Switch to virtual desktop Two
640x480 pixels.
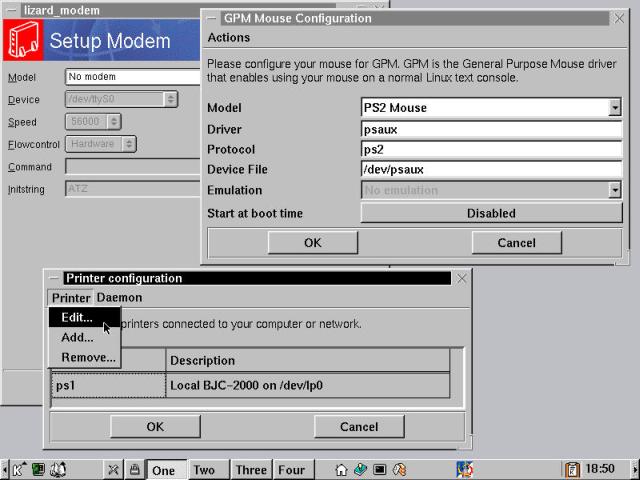tap(204, 470)
